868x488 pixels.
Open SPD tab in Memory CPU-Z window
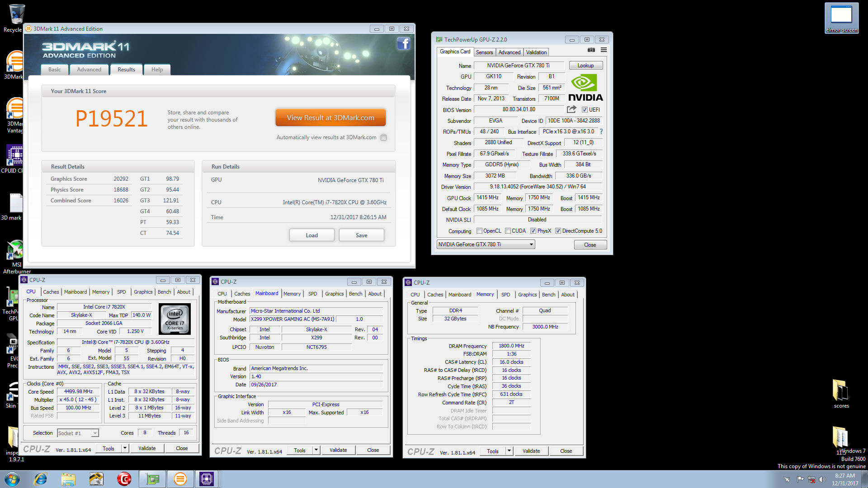tap(505, 295)
